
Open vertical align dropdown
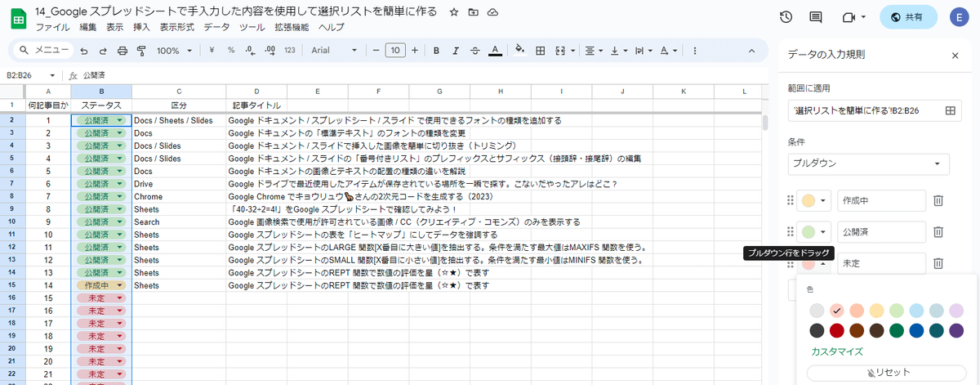point(617,51)
